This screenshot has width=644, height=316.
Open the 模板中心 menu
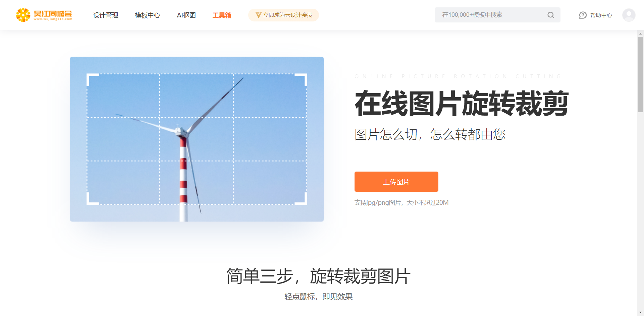(x=148, y=15)
